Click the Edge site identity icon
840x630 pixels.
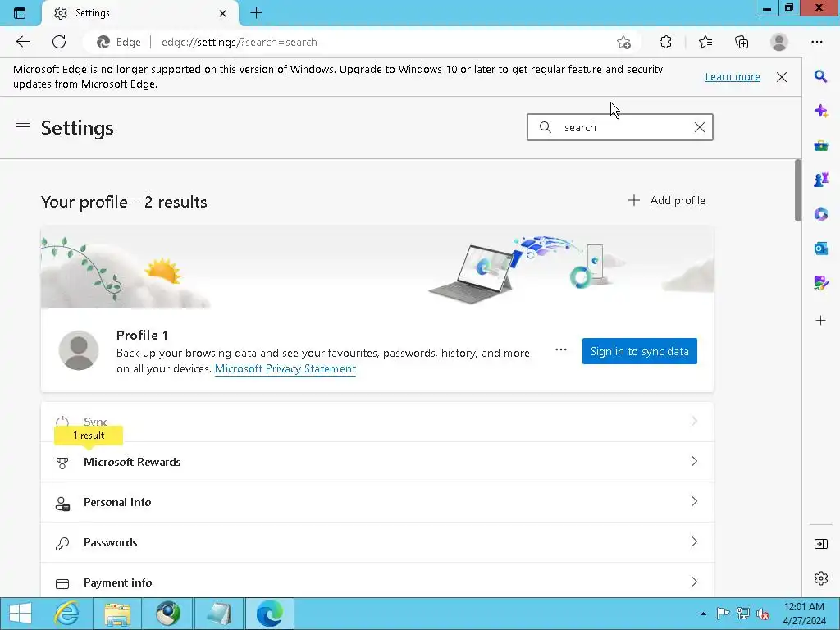[x=103, y=42]
